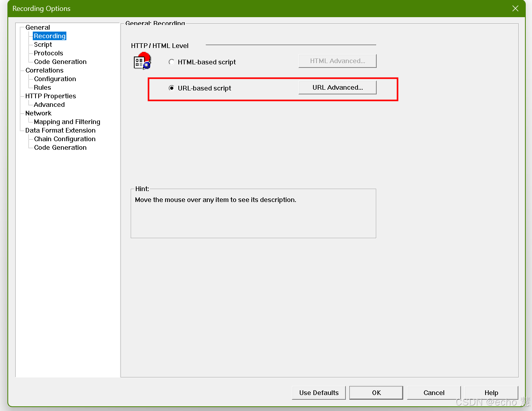
Task: Open Chain Configuration options
Action: [x=65, y=139]
